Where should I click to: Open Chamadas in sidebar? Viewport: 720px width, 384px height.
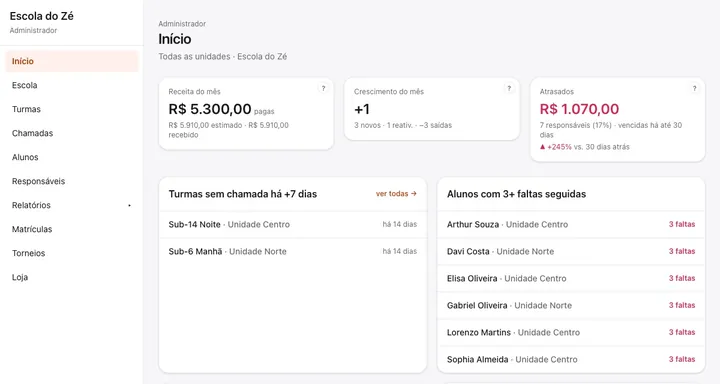(72, 133)
